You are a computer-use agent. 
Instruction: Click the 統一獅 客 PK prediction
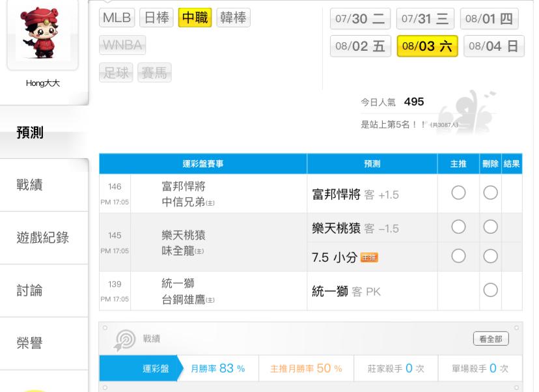click(x=346, y=292)
